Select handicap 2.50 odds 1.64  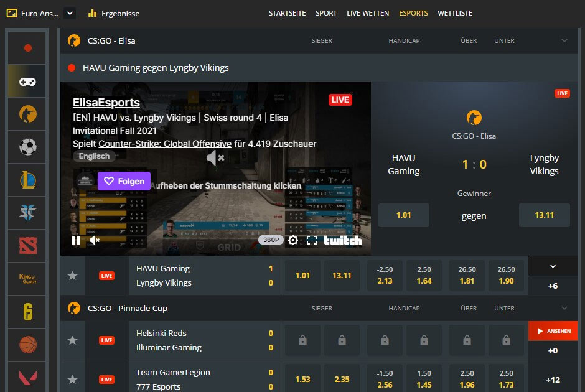(x=424, y=275)
